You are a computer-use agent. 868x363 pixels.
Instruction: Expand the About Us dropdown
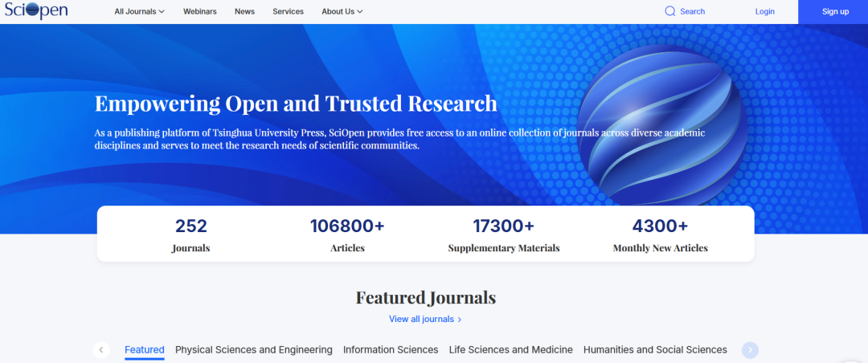342,11
